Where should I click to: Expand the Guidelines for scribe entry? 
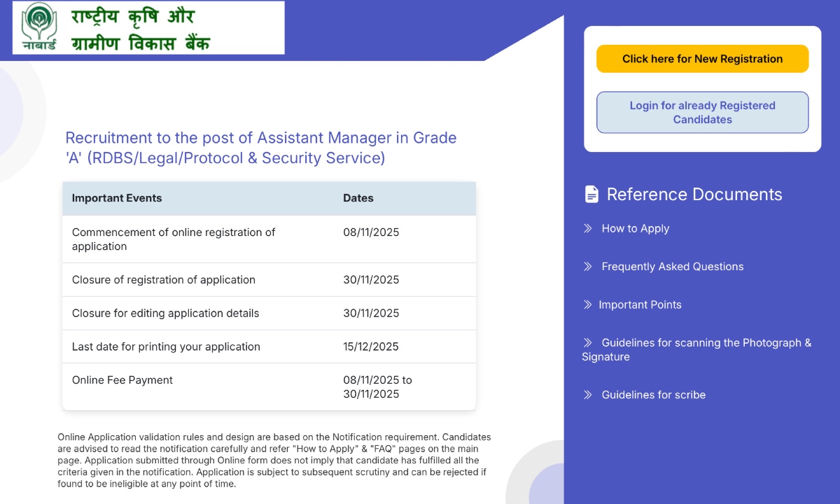point(653,395)
